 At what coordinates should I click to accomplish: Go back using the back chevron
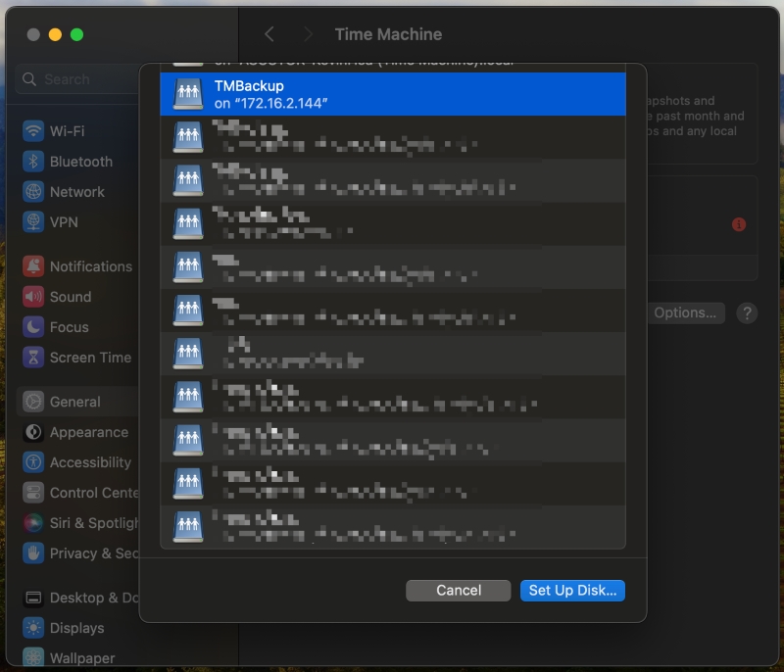[269, 34]
